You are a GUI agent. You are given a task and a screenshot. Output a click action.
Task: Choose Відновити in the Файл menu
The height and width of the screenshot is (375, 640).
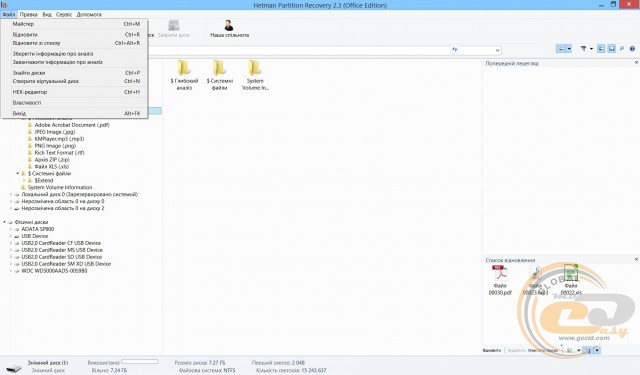75,35
